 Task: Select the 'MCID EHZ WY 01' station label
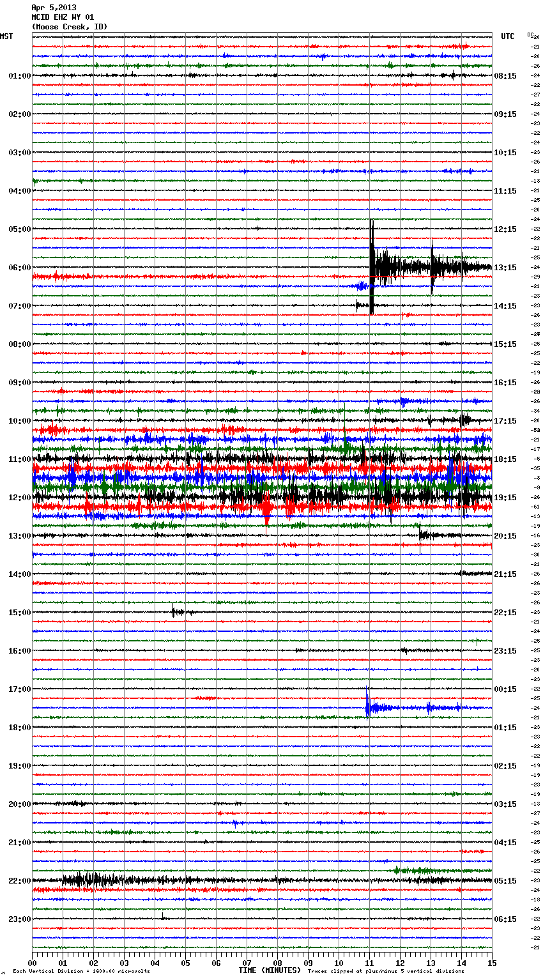[63, 17]
